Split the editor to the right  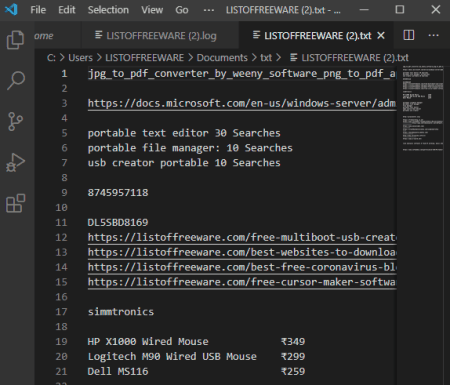pyautogui.click(x=409, y=35)
